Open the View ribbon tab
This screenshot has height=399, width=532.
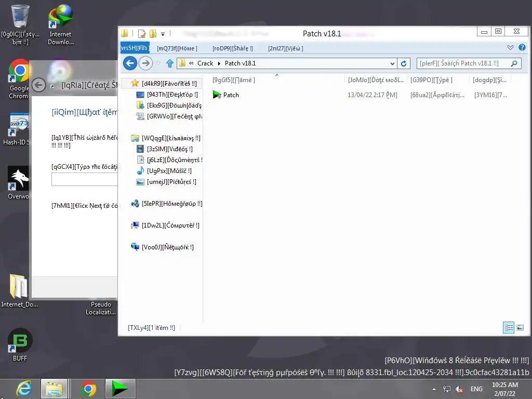(286, 48)
